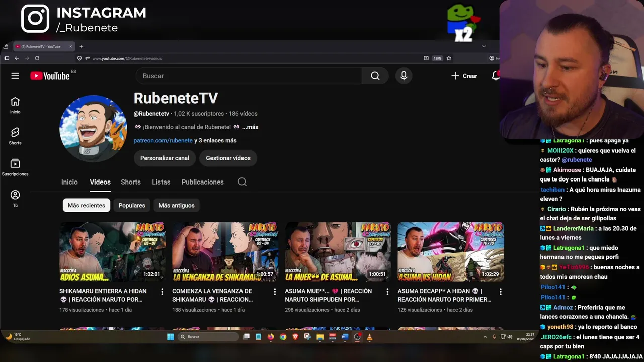Click Personalizar canal button
The image size is (644, 362).
(x=165, y=158)
